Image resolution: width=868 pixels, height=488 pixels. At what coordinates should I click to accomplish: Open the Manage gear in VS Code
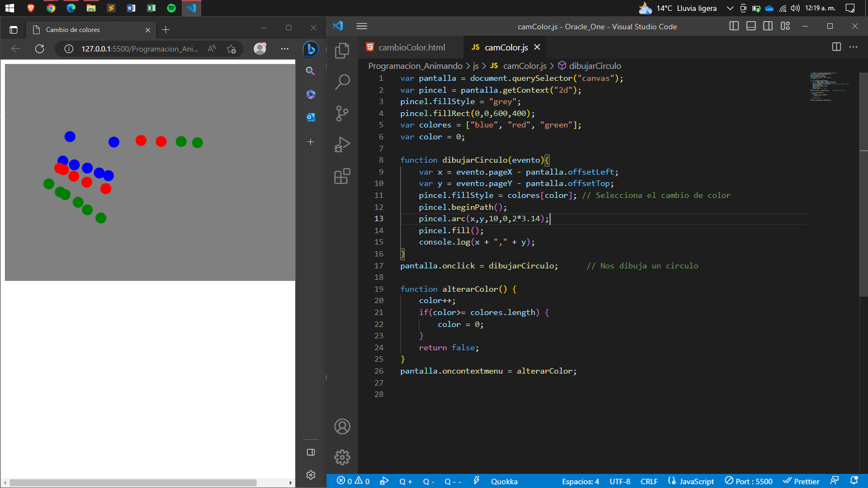(x=342, y=458)
